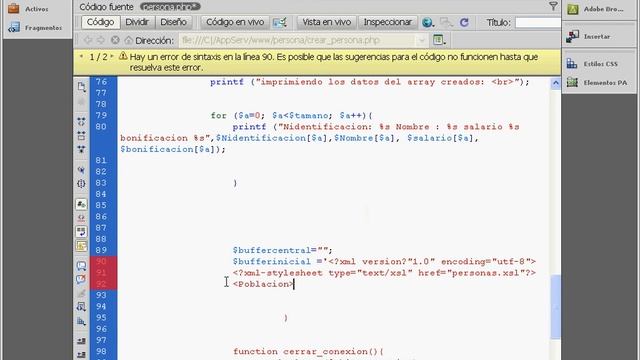640x360 pixels.
Task: Switch to Diseño view
Action: tap(173, 22)
